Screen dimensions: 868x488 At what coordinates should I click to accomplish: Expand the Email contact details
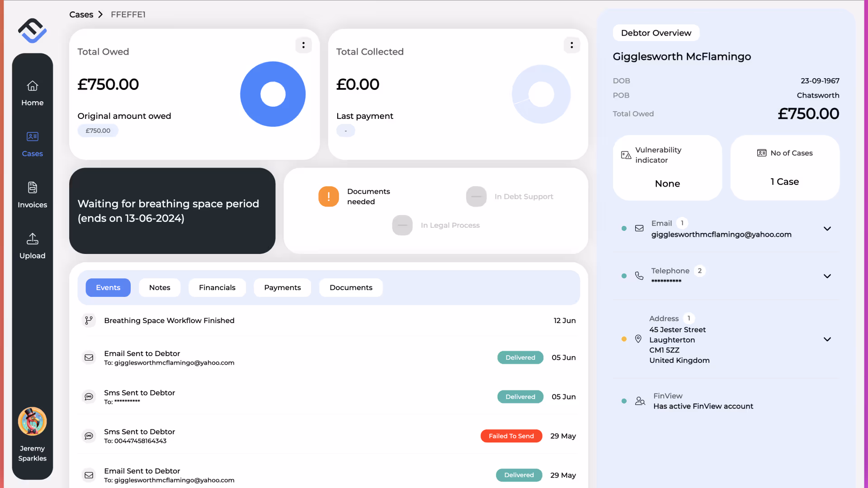pos(827,229)
